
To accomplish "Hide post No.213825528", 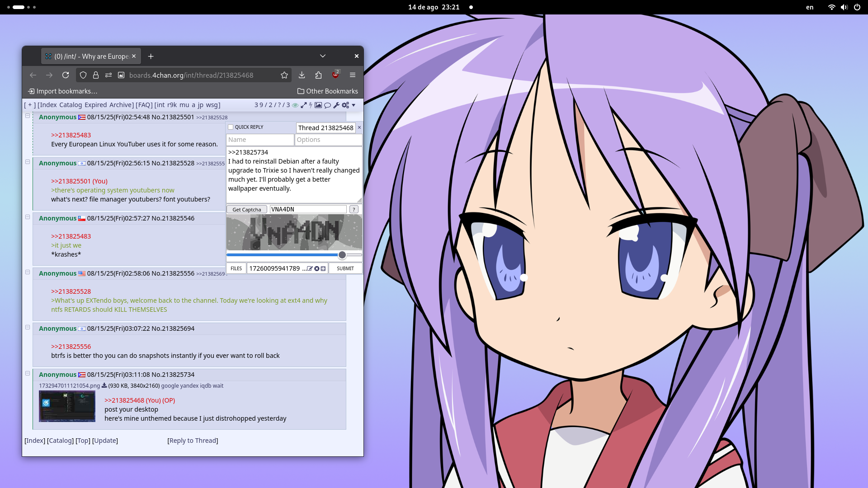I will (x=28, y=162).
